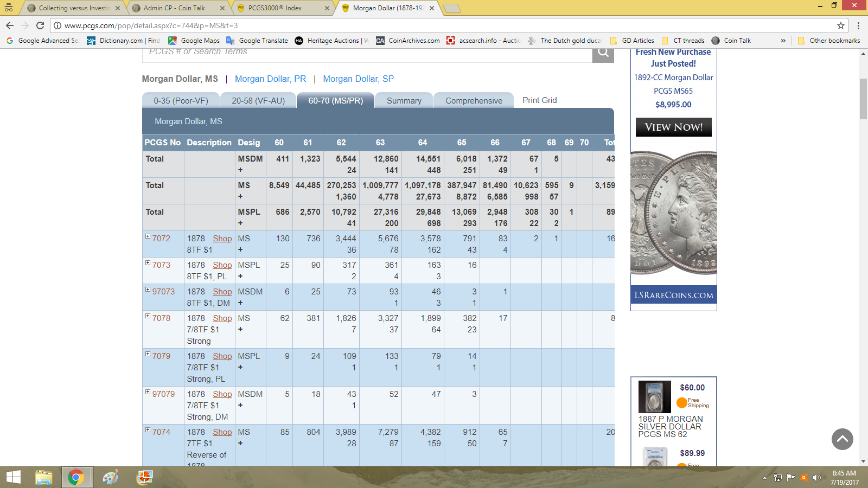Open Morgan Dollar, PR link
The image size is (868, 488).
pyautogui.click(x=270, y=79)
